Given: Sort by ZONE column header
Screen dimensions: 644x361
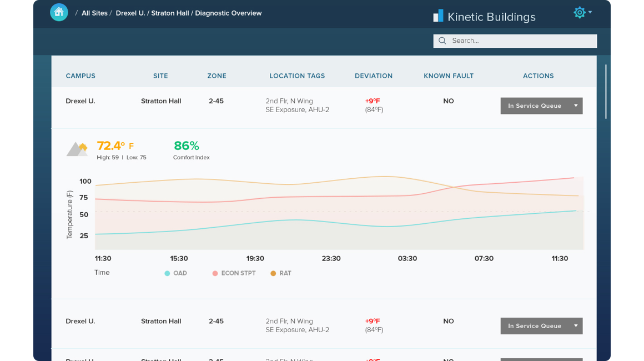Looking at the screenshot, I should point(217,76).
